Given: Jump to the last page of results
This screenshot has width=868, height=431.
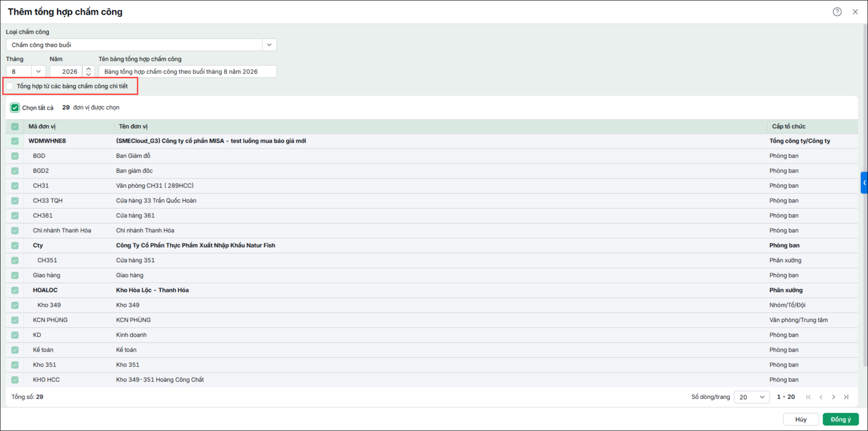Looking at the screenshot, I should (846, 397).
